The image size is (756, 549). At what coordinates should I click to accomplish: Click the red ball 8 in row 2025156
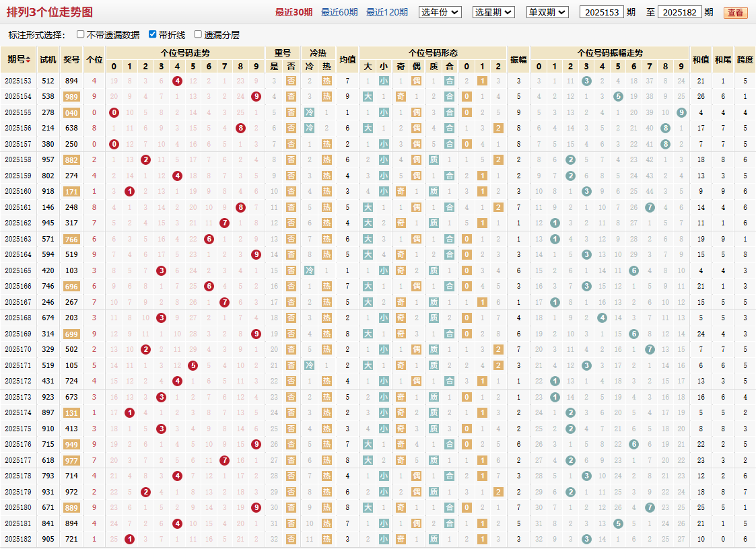(240, 129)
